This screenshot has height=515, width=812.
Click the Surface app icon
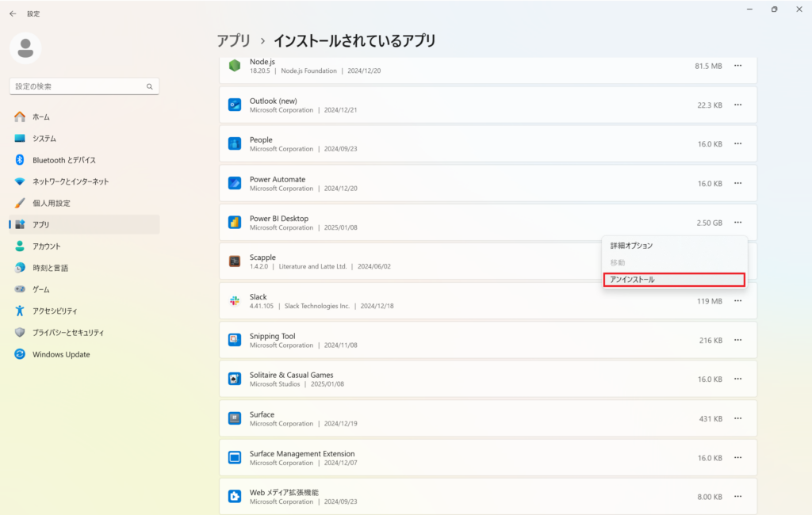click(x=235, y=418)
